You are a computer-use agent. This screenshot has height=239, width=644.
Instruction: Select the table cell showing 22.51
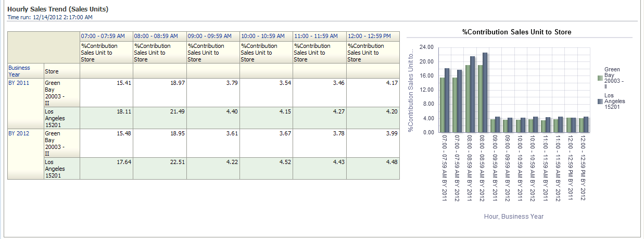pos(159,162)
